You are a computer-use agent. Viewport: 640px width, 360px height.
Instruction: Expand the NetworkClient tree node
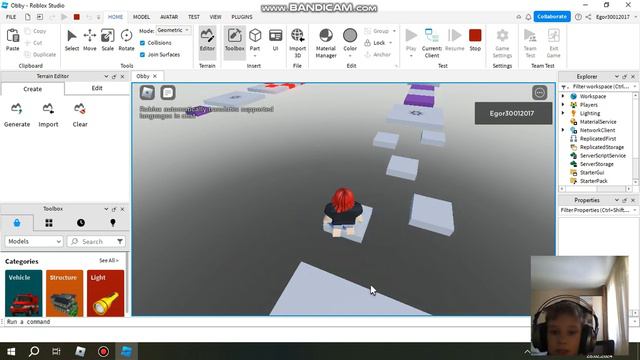tap(563, 130)
